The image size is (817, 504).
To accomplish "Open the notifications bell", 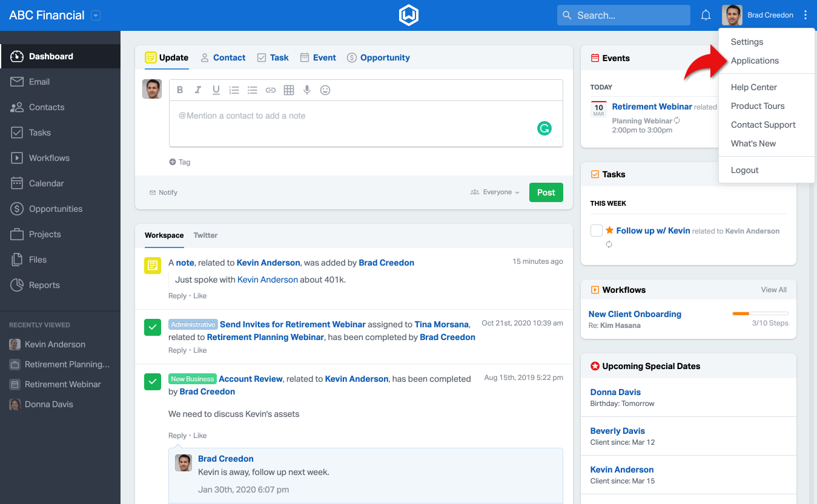I will click(706, 15).
